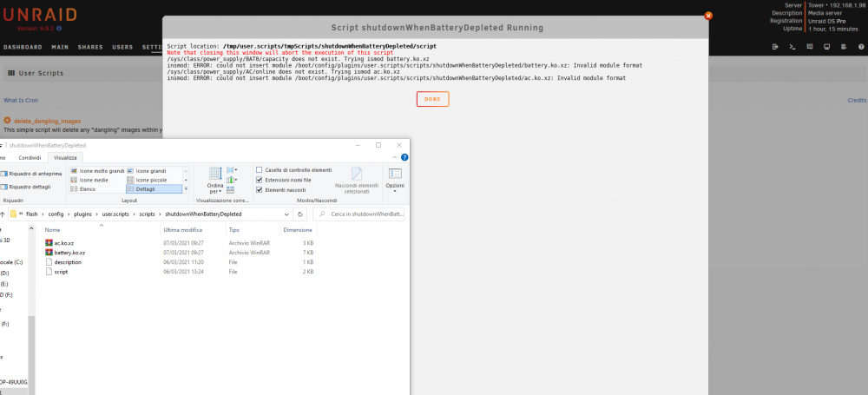Image resolution: width=868 pixels, height=395 pixels.
Task: Click the navigation pane's scroll-up arrow
Action: click(31, 228)
